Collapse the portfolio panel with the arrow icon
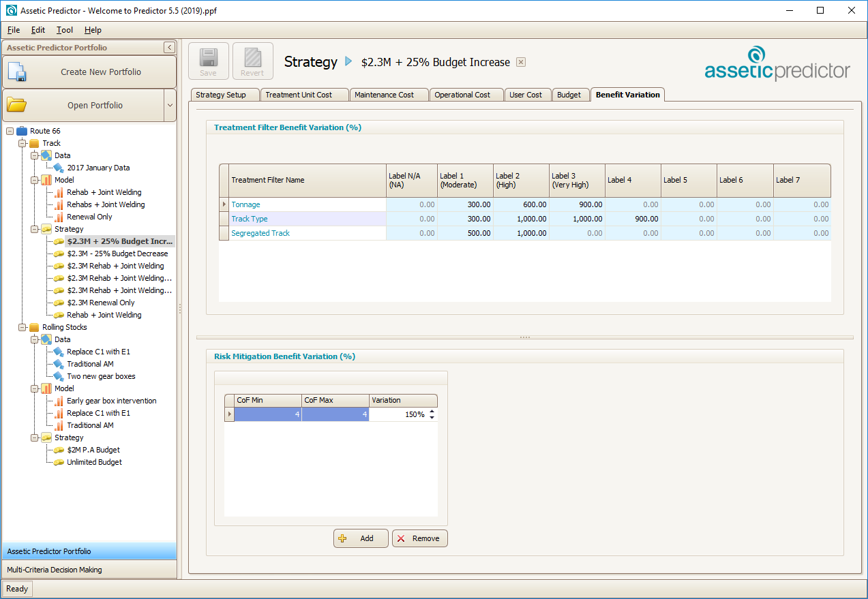This screenshot has height=599, width=868. pos(169,48)
